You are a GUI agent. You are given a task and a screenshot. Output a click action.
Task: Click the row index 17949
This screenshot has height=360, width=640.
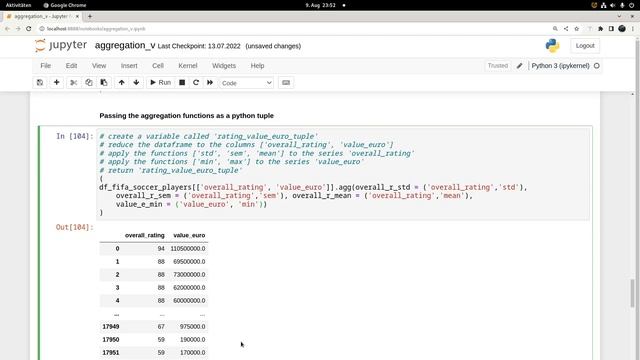111,327
